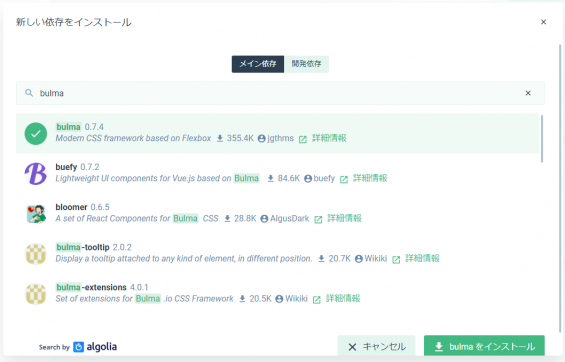Select the bulma-tooltip package name
565x362 pixels.
pos(83,247)
